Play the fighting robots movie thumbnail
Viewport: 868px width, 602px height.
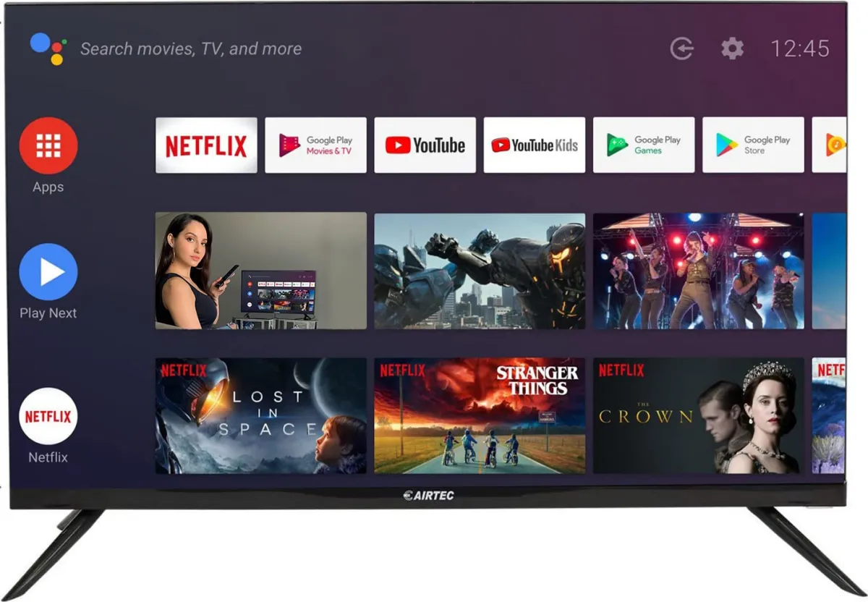(x=479, y=271)
